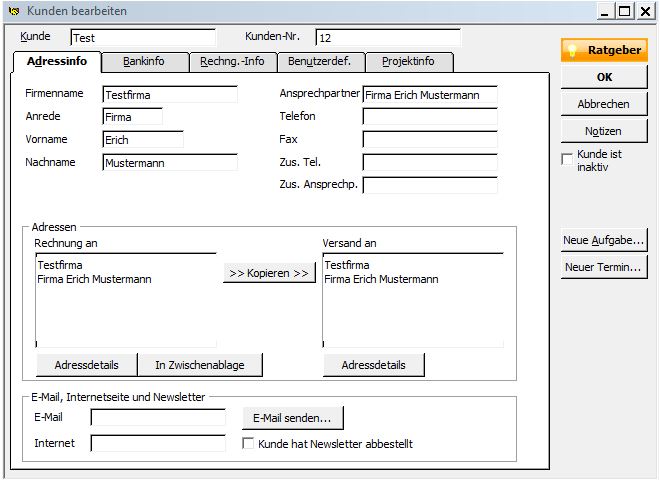Open Adressdetails under Versand an
The width and height of the screenshot is (660, 481).
point(374,365)
